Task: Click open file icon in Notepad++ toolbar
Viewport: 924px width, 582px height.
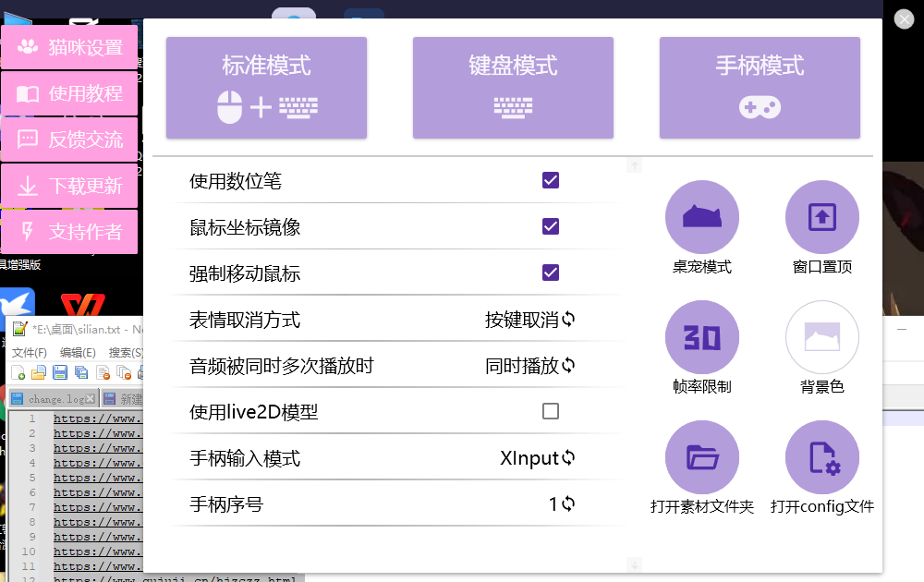Action: pos(39,372)
